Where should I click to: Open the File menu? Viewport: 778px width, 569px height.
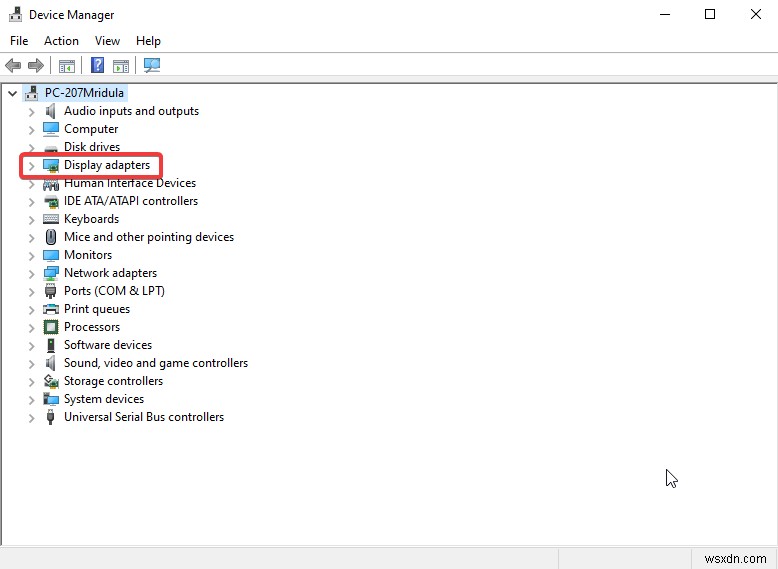point(19,41)
